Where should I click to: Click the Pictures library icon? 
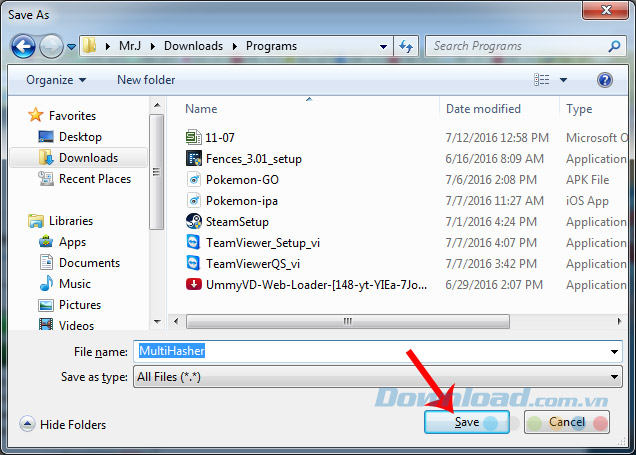(46, 305)
